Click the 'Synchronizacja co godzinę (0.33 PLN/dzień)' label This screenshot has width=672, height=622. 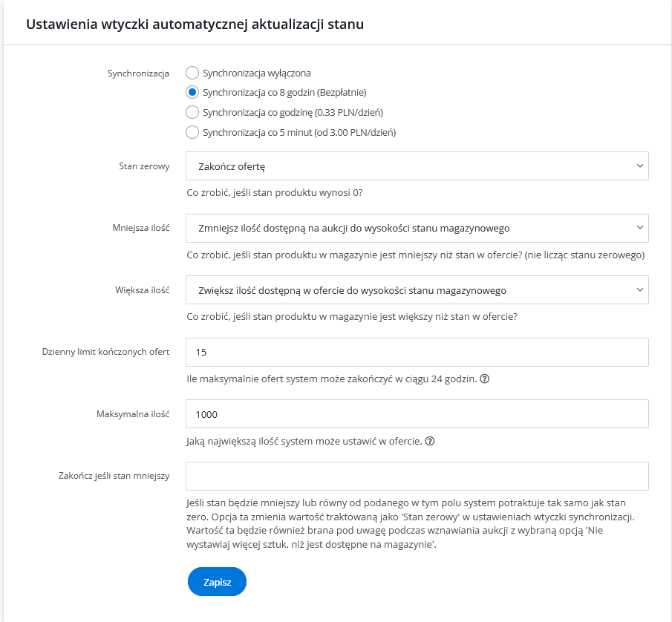point(293,112)
